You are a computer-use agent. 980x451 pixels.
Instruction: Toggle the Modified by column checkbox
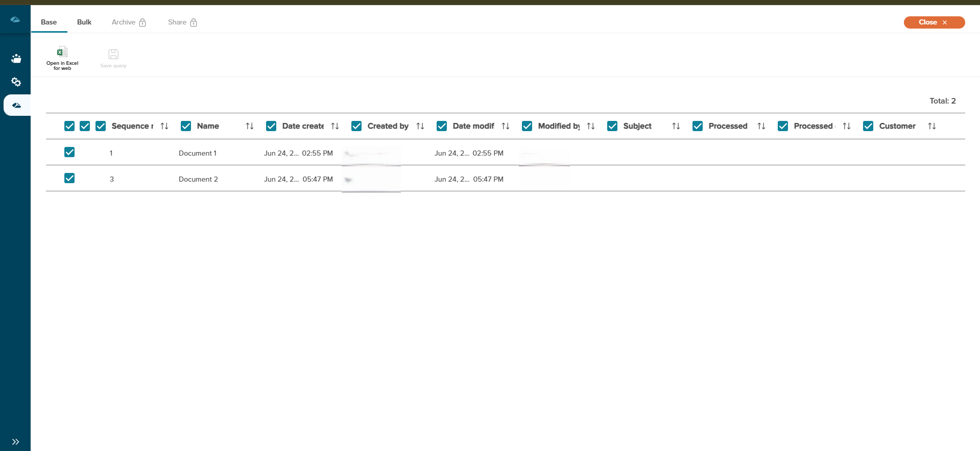[x=527, y=126]
